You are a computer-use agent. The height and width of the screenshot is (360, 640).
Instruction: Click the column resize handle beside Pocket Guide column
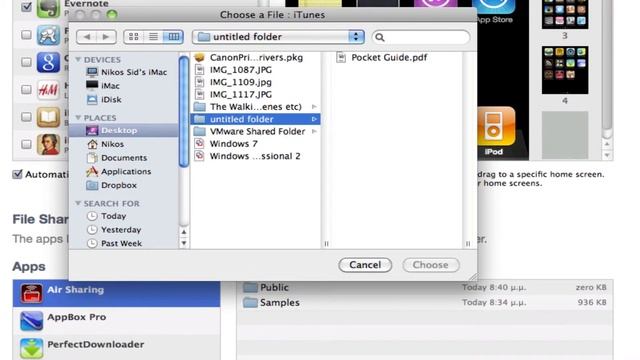coord(468,244)
